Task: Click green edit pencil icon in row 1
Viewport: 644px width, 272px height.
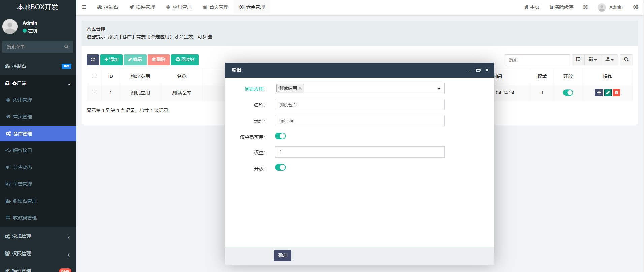Action: pos(608,93)
